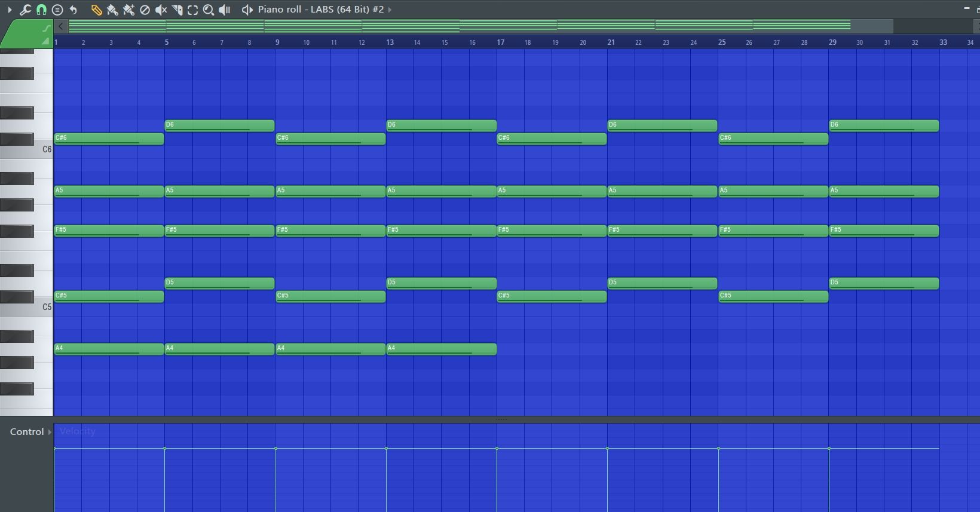Click bar 5 on the timeline ruler
The width and height of the screenshot is (980, 512).
coord(167,42)
